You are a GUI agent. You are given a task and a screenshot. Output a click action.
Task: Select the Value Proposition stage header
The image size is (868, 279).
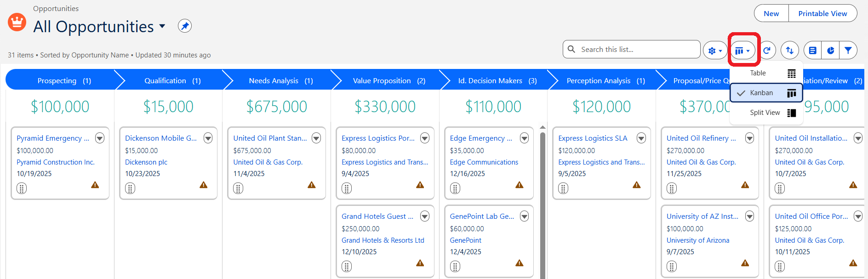[x=389, y=80]
